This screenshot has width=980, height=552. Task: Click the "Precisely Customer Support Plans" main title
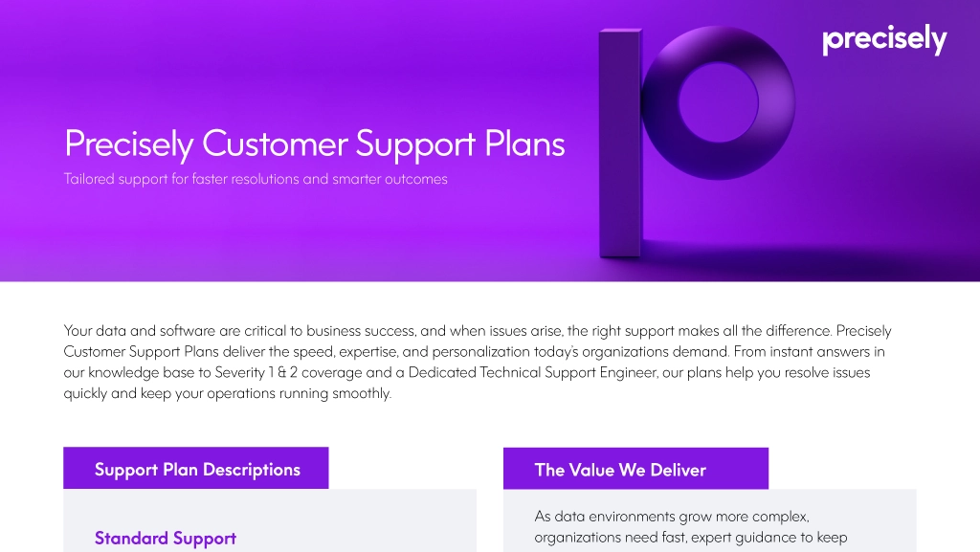point(314,144)
